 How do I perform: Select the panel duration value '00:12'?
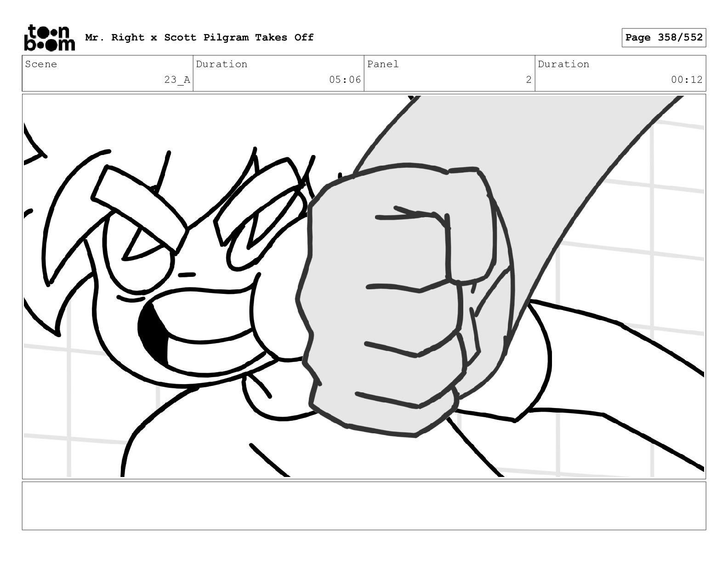pyautogui.click(x=687, y=80)
